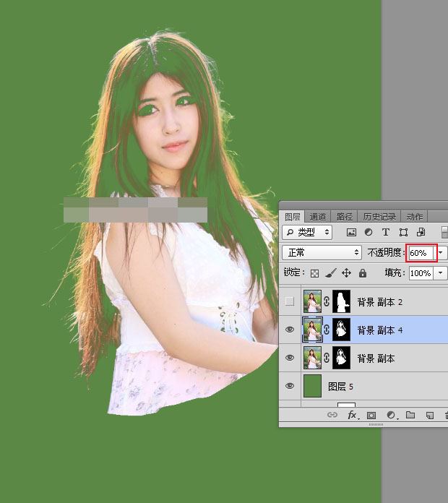Switch to the 动作 tab
This screenshot has height=503, width=448.
(x=414, y=217)
